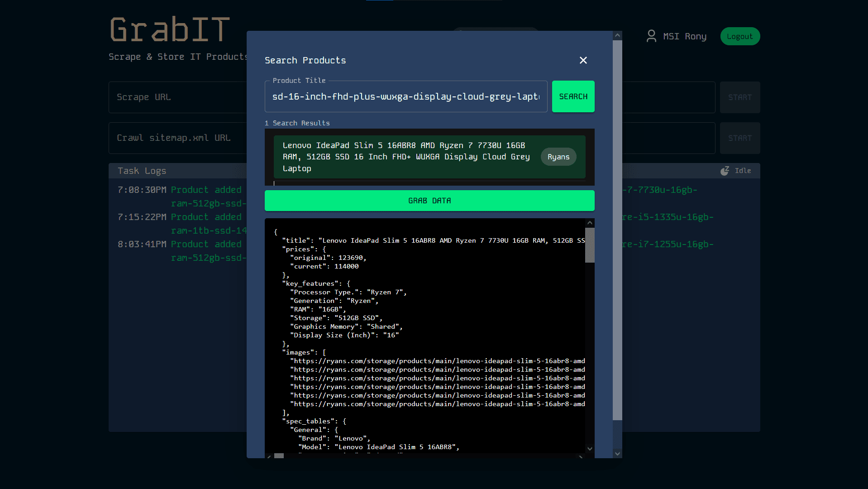The image size is (868, 489).
Task: Close the Search Products dialog
Action: click(x=583, y=60)
